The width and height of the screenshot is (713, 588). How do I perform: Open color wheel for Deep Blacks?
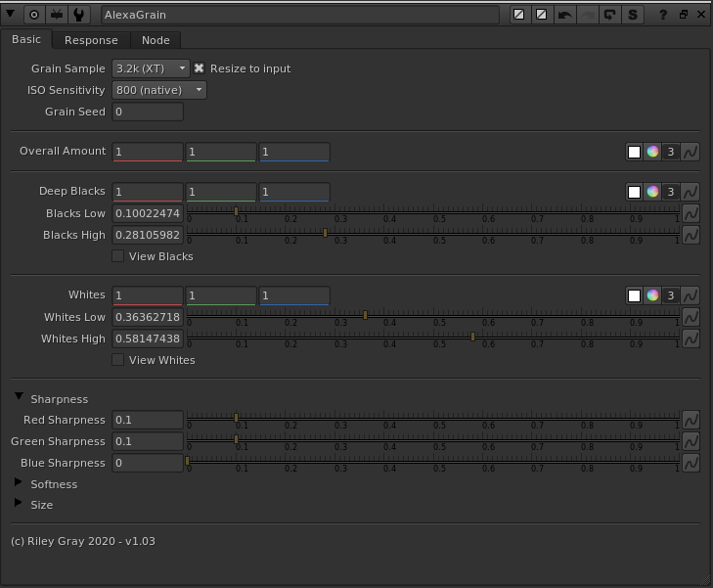point(652,192)
